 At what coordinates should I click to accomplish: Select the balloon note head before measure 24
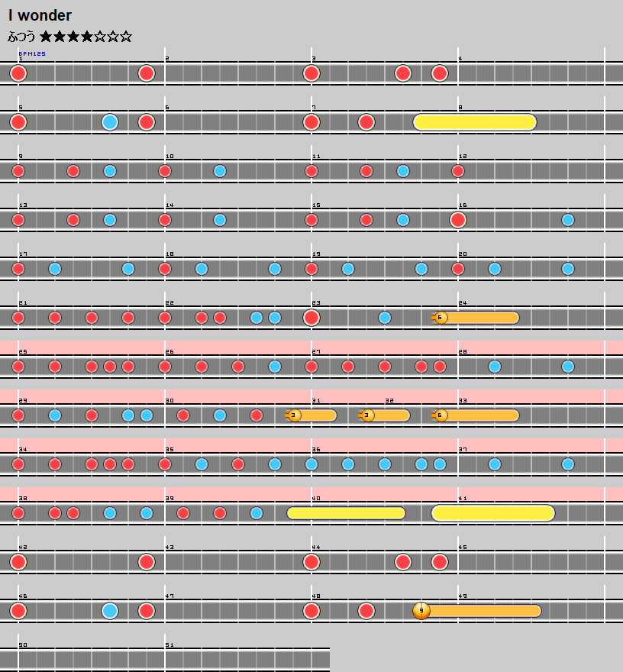440,318
